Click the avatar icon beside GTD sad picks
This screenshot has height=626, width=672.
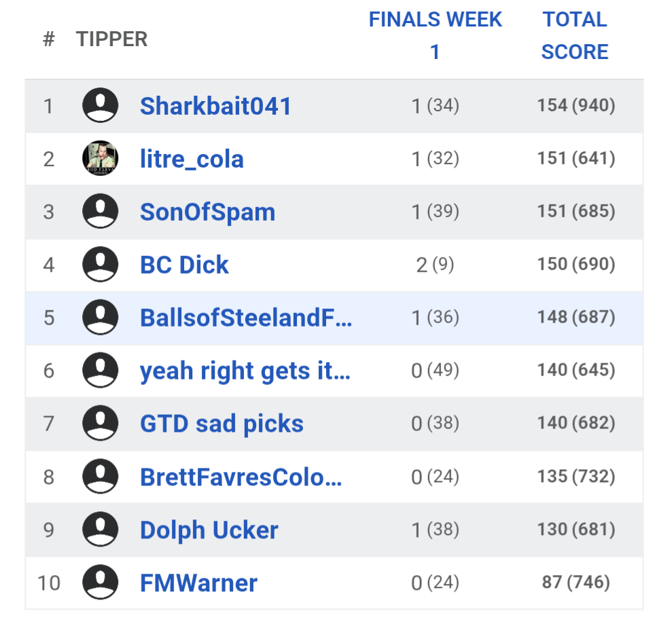tap(100, 424)
